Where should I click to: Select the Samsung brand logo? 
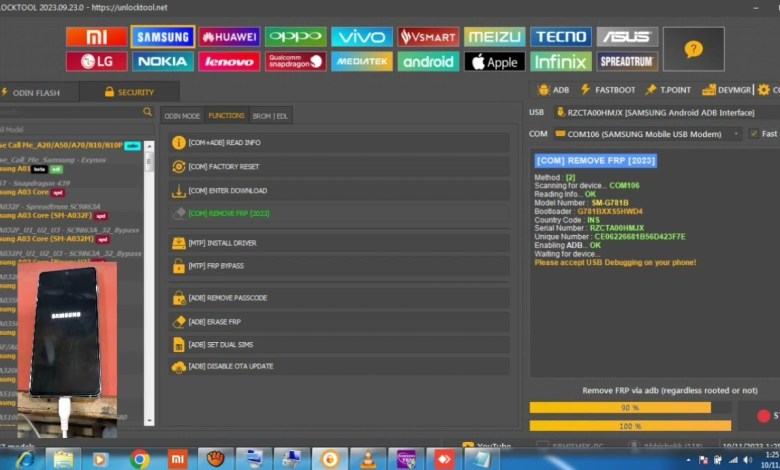pos(162,37)
